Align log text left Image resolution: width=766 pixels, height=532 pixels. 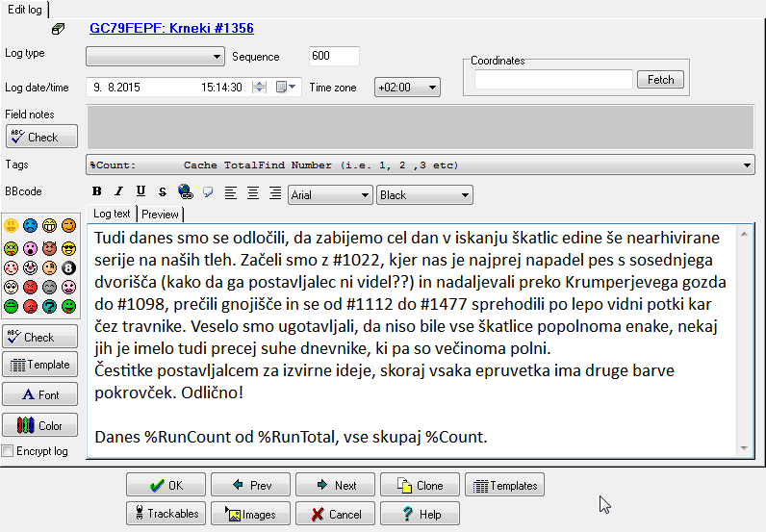tap(231, 193)
